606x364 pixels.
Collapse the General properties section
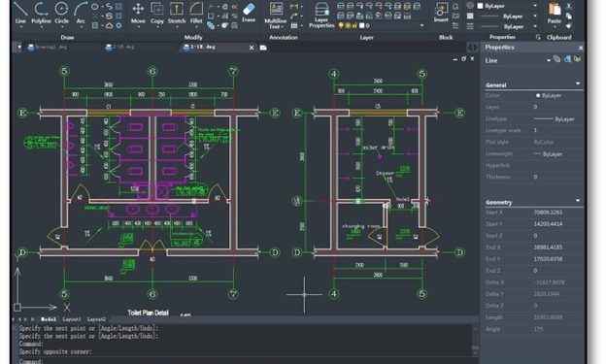click(578, 83)
